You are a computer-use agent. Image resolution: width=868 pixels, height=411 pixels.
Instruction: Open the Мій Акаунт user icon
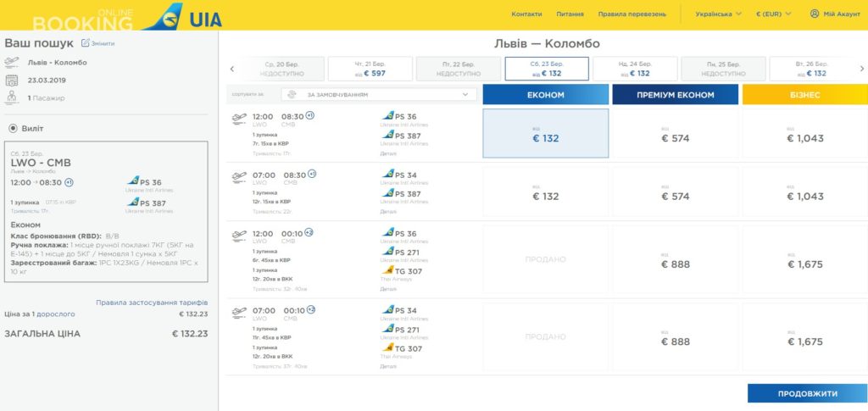(815, 14)
